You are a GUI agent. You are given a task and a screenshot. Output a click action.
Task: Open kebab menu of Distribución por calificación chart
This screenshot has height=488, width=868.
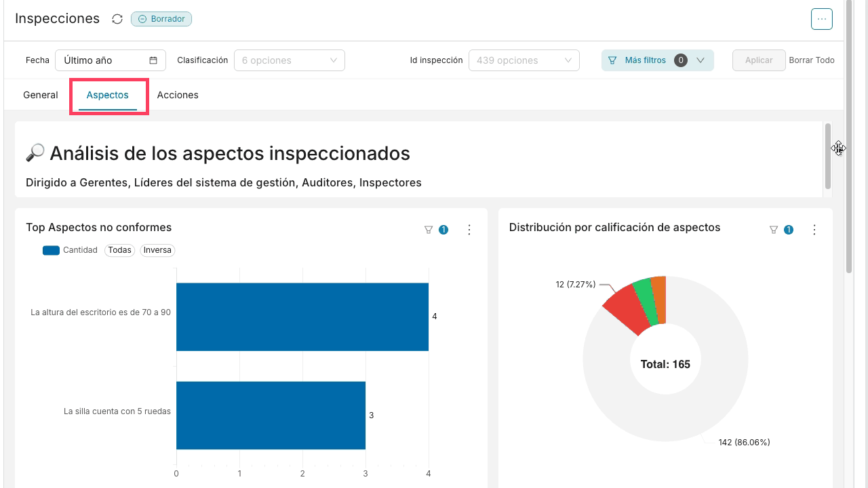[814, 230]
